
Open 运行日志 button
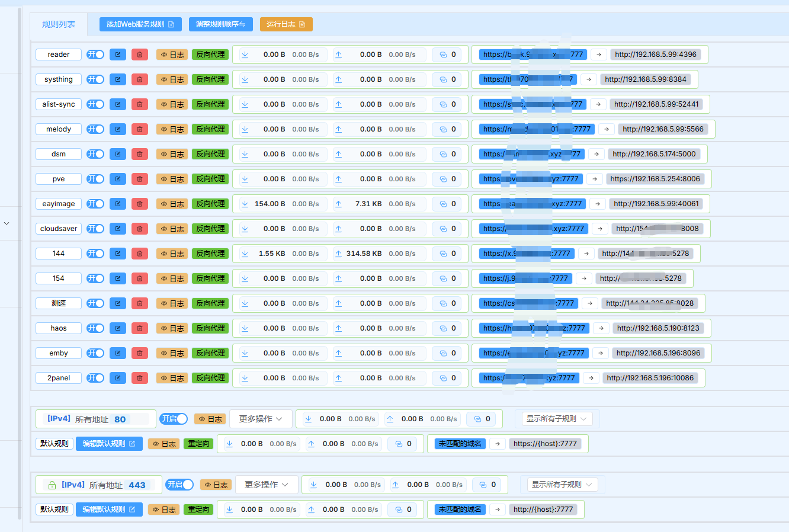point(286,24)
